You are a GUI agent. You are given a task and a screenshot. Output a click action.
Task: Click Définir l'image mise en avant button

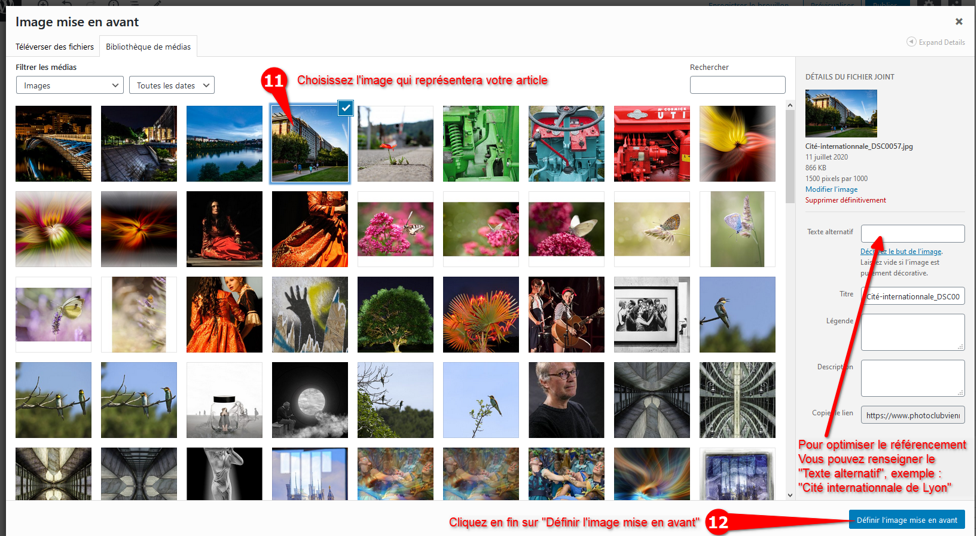[x=906, y=520]
